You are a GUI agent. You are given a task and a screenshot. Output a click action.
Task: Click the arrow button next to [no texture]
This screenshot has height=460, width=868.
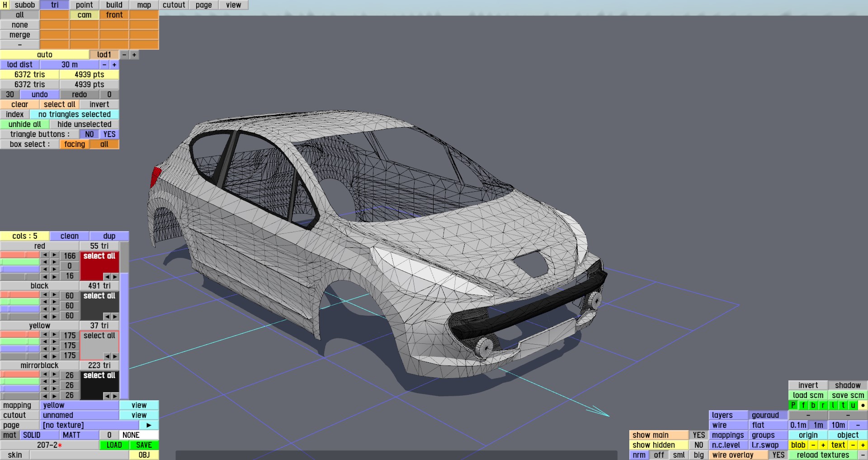click(x=149, y=425)
